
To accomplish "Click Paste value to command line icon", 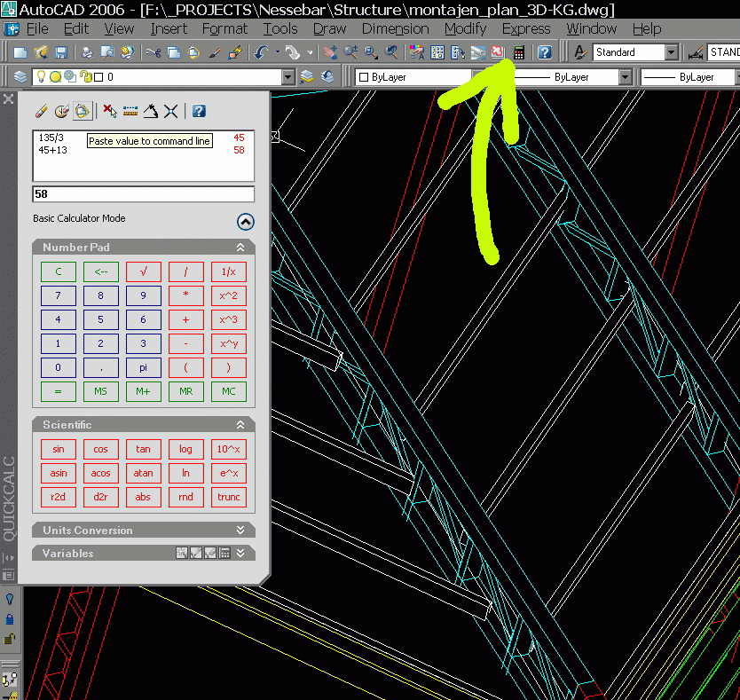I will (x=83, y=112).
